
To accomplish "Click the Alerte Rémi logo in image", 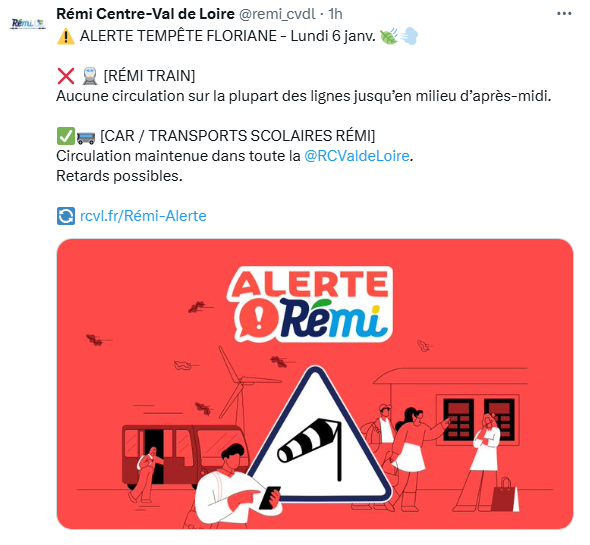I will tap(310, 304).
